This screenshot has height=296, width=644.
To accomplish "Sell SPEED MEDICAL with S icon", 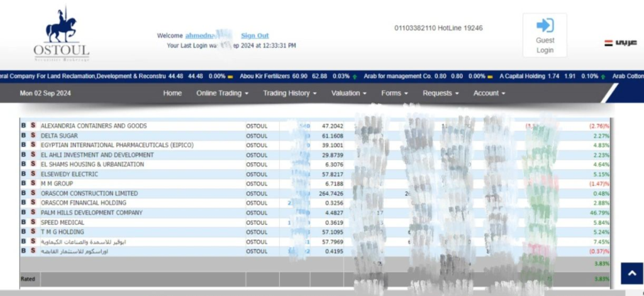I will (33, 222).
